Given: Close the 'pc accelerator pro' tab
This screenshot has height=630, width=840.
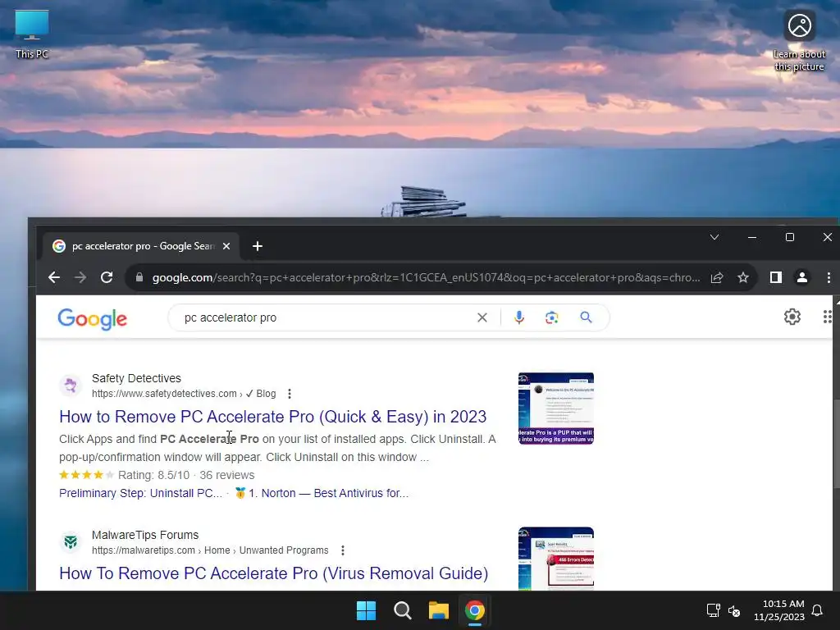Looking at the screenshot, I should (x=226, y=246).
